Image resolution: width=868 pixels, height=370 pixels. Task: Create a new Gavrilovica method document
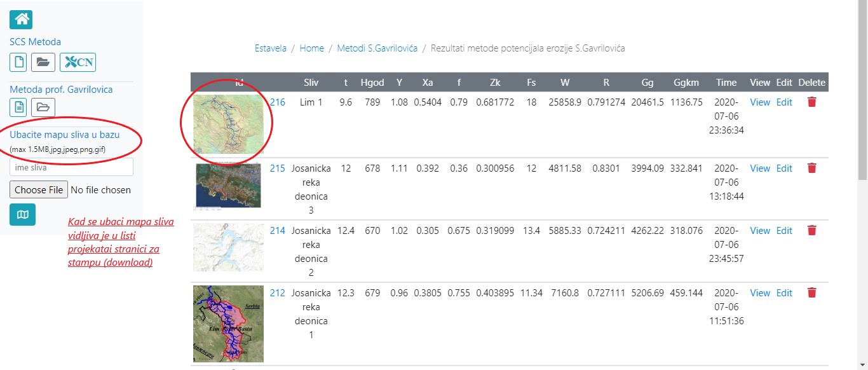[18, 107]
